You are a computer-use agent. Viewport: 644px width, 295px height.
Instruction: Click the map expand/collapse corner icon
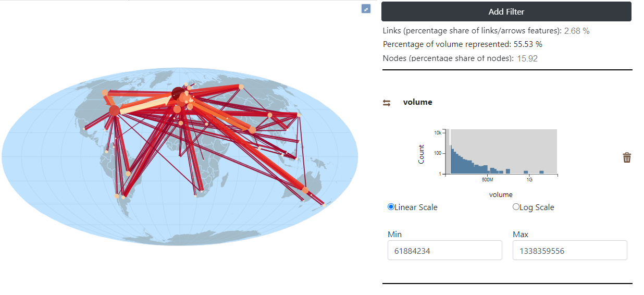tap(366, 9)
